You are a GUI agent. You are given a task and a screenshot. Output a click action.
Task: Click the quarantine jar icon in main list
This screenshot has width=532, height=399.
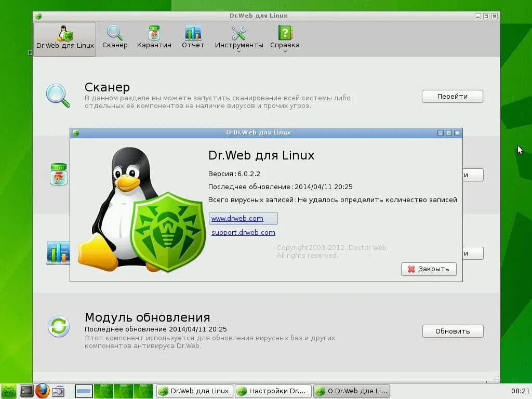coord(59,175)
